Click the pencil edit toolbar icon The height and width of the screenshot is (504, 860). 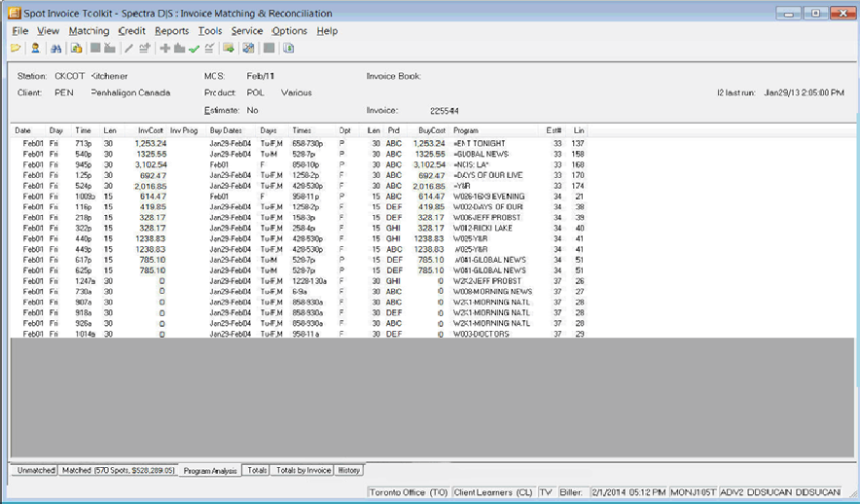(128, 49)
